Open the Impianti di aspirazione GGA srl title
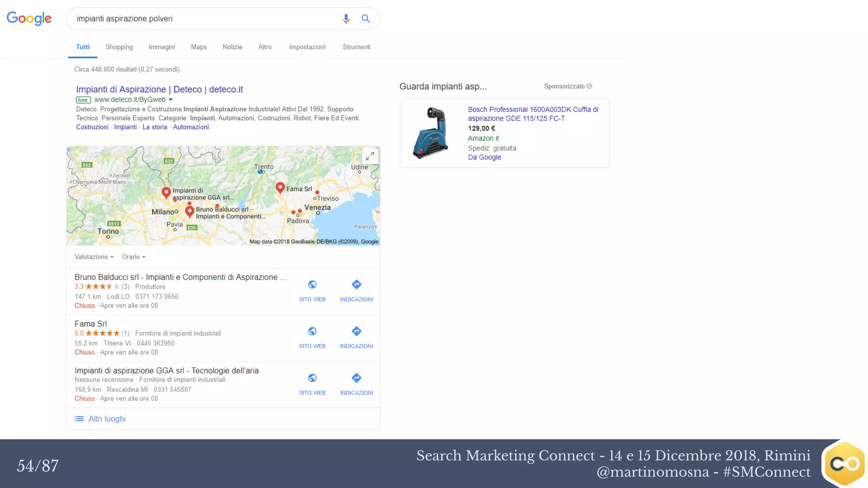The height and width of the screenshot is (488, 868). click(167, 370)
